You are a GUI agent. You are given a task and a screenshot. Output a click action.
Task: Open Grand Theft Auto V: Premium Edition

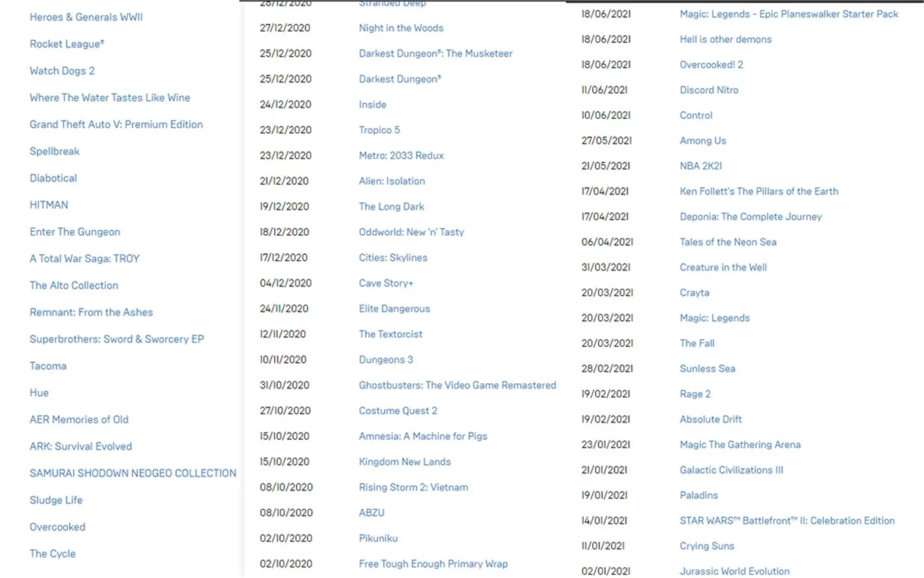tap(116, 124)
